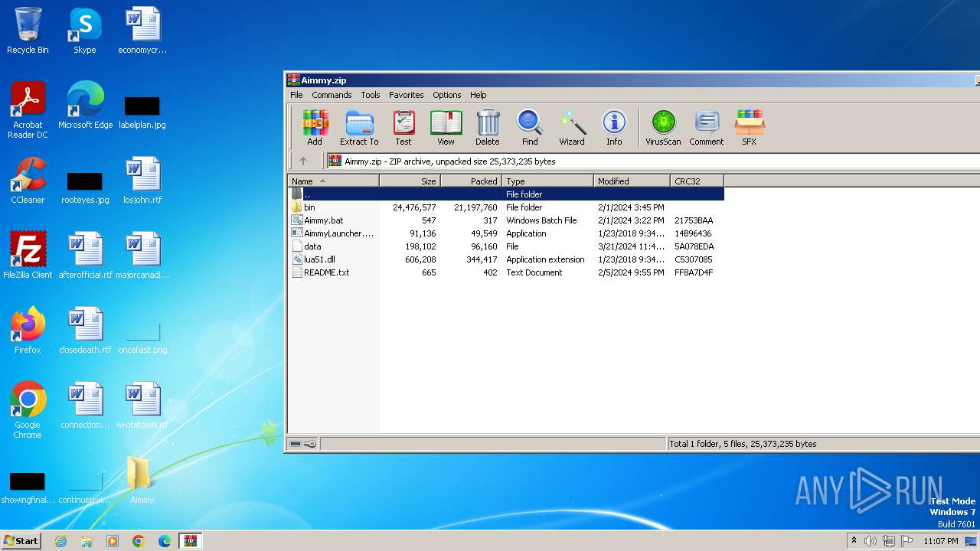Sort by the Name column header
The height and width of the screenshot is (551, 980).
pos(334,181)
